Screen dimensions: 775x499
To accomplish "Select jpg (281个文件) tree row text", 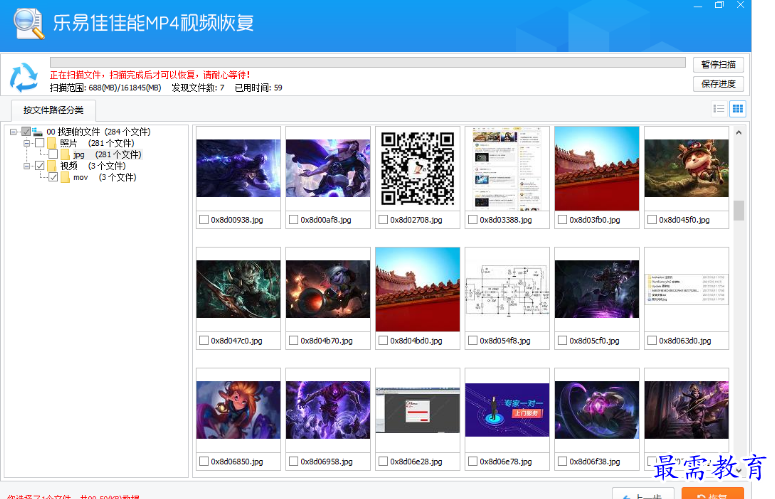I will coord(107,155).
